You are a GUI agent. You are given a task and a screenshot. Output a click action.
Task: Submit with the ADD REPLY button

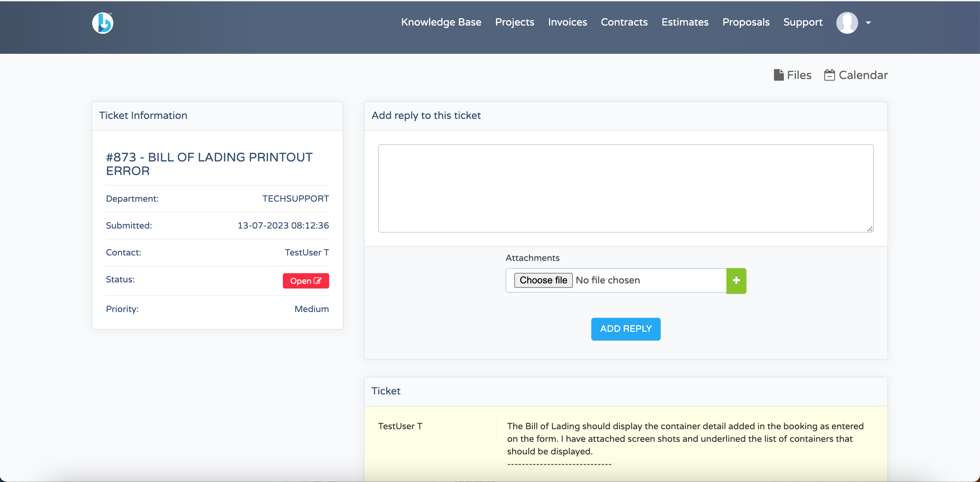tap(626, 329)
